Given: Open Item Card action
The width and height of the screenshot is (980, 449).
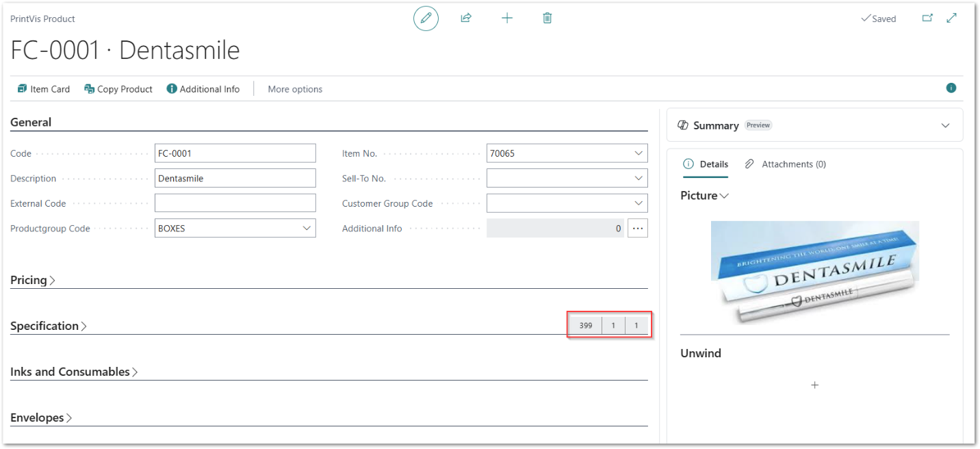Looking at the screenshot, I should coord(44,89).
